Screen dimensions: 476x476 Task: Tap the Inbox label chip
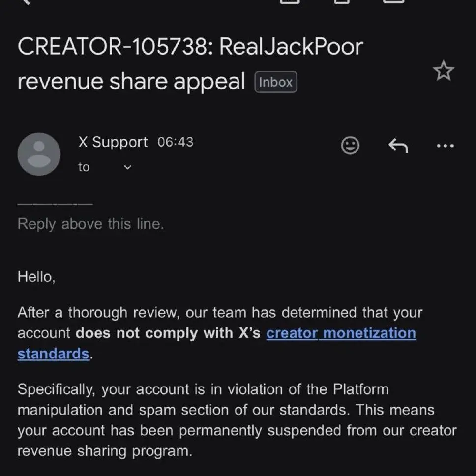[x=276, y=82]
